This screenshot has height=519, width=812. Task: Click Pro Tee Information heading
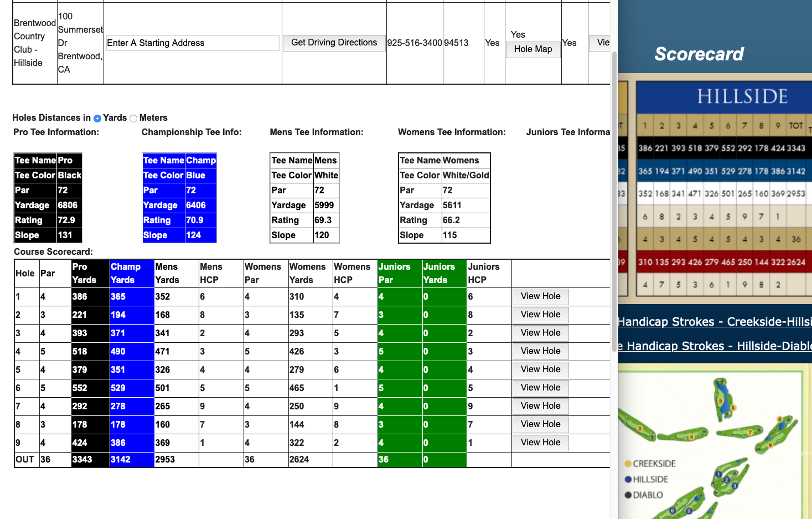(56, 132)
